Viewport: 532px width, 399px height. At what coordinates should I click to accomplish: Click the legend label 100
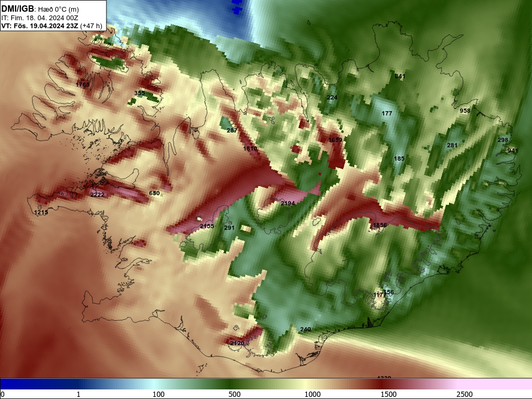[x=159, y=394]
